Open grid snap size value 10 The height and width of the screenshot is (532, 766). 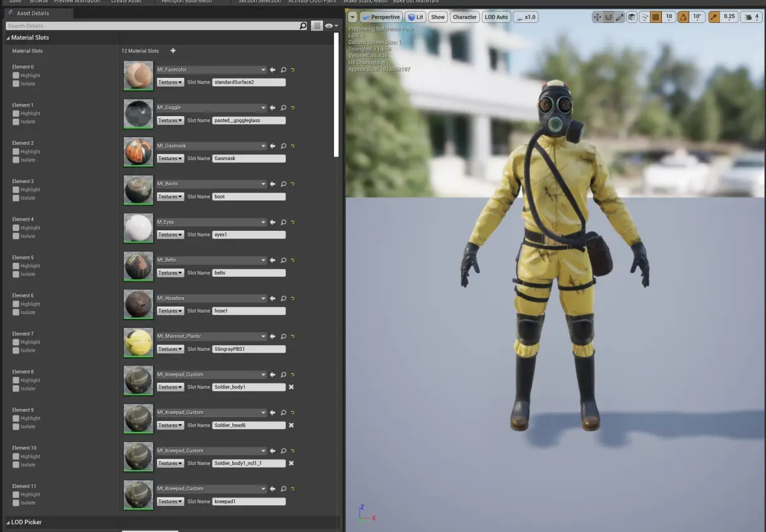(x=669, y=17)
